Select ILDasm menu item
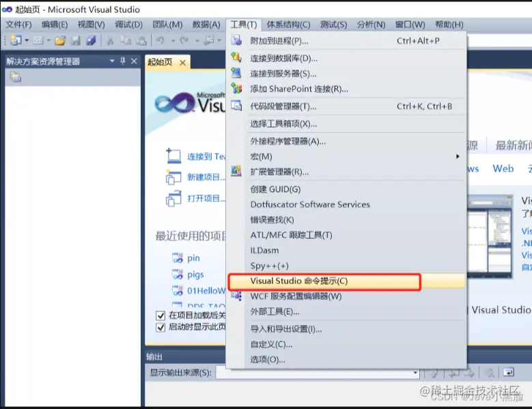 pyautogui.click(x=347, y=251)
